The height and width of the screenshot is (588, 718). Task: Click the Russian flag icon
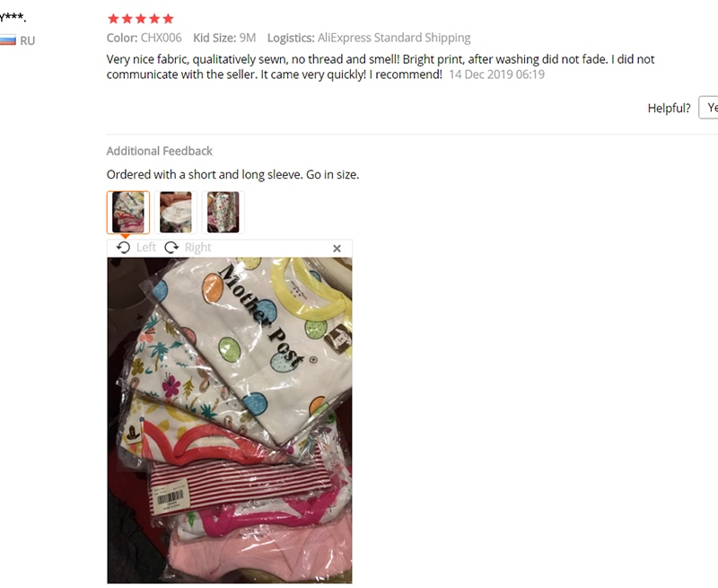point(8,40)
